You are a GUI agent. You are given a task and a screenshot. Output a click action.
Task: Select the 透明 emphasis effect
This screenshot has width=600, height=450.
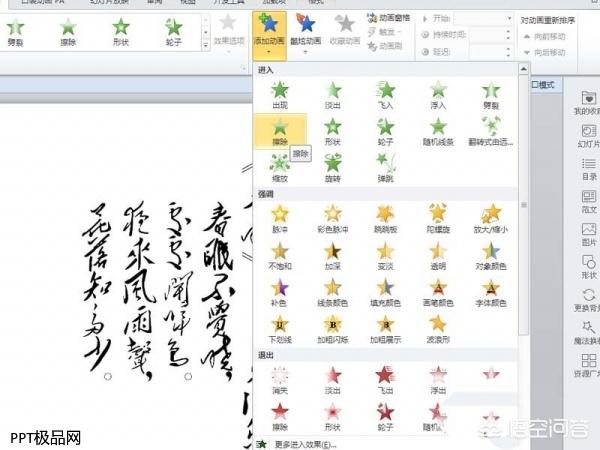tap(438, 256)
